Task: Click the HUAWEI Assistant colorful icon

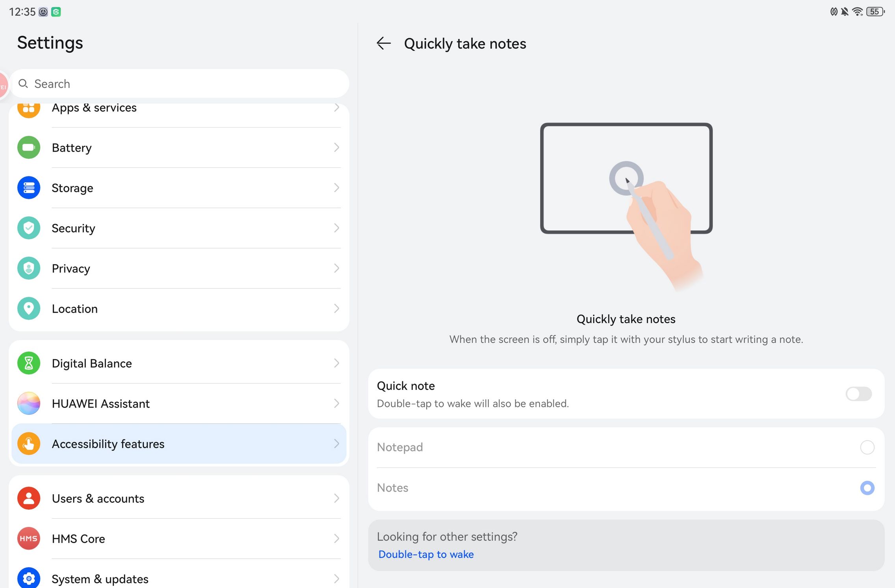Action: (x=29, y=403)
